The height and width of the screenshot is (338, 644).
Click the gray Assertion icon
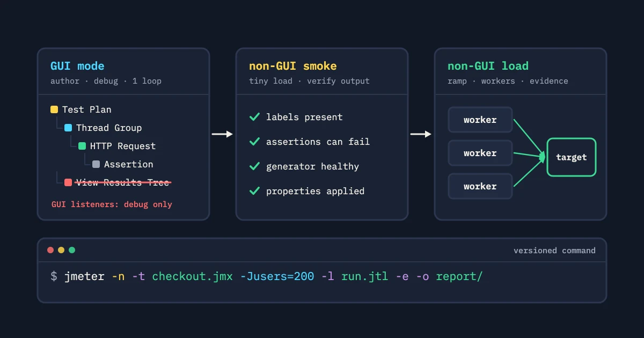click(x=96, y=164)
